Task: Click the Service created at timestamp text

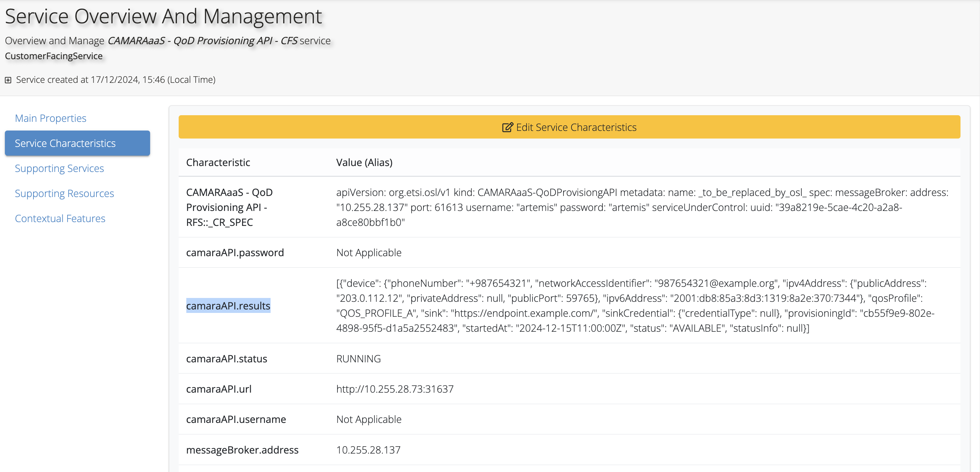Action: pos(116,80)
